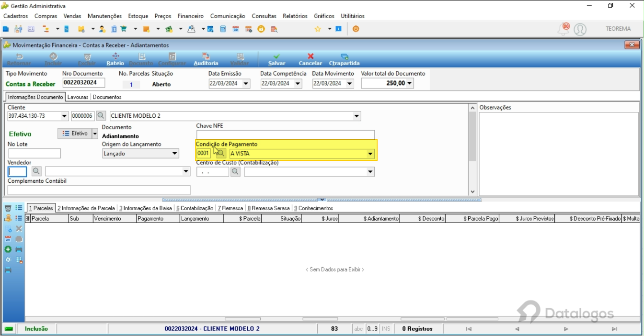Click the last record navigation arrow
The image size is (644, 336).
[614, 329]
